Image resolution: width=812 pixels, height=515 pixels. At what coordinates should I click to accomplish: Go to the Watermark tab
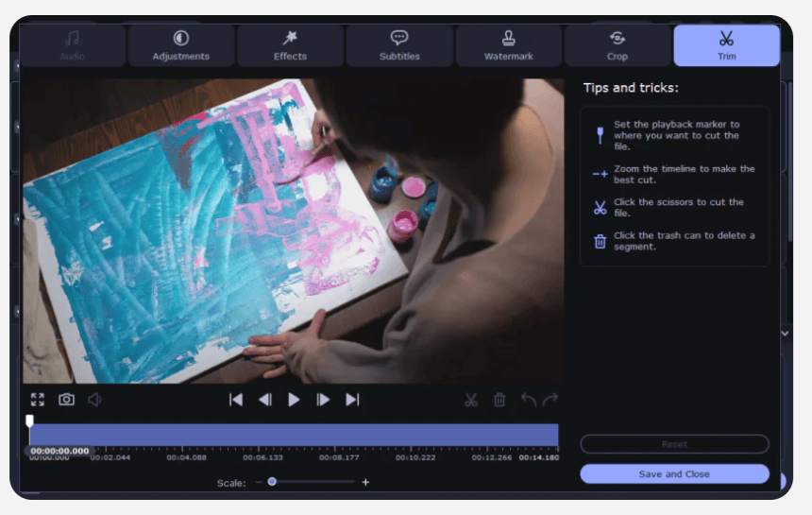coord(509,45)
